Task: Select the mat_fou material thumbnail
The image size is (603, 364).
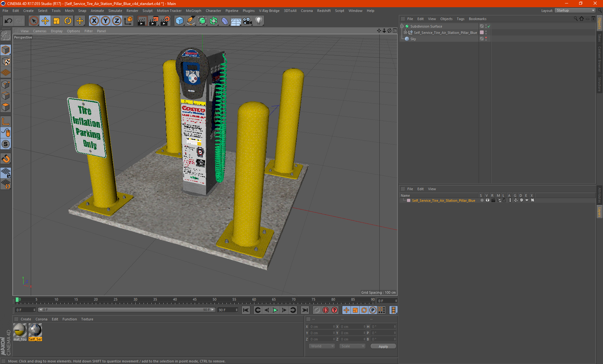Action: [x=20, y=332]
